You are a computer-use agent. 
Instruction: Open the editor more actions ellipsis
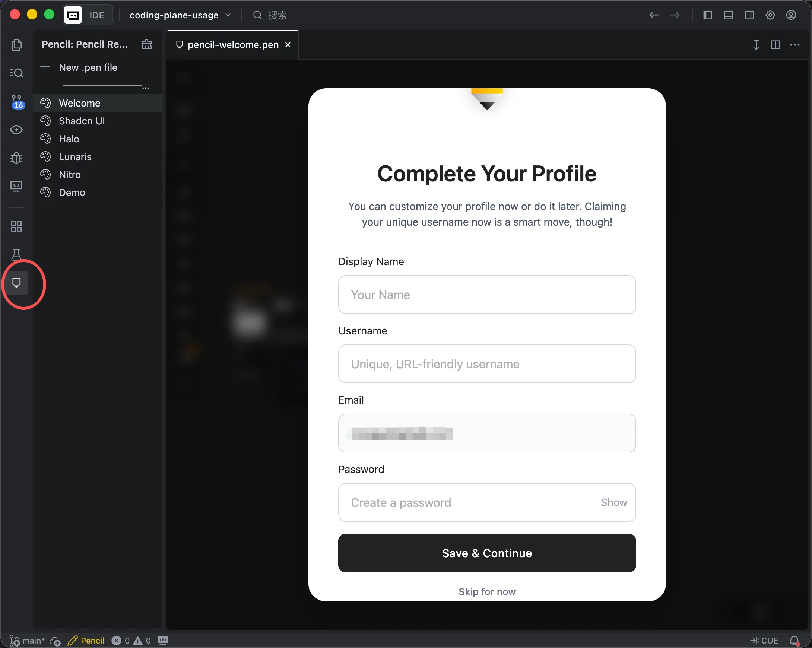[795, 45]
